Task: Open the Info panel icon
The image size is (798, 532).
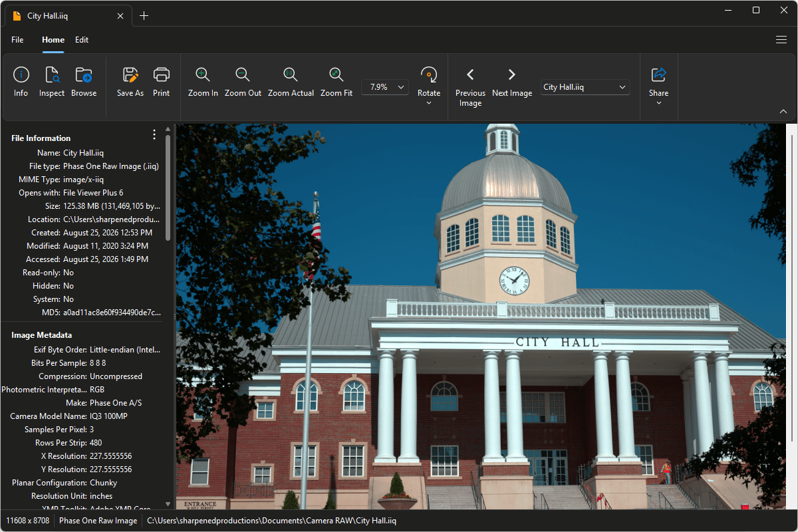Action: coord(21,74)
